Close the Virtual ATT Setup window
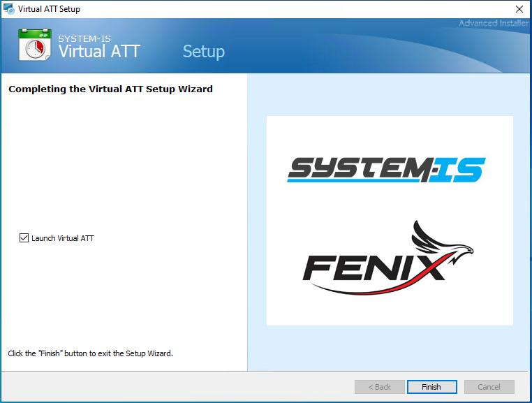This screenshot has width=532, height=403. click(x=519, y=9)
